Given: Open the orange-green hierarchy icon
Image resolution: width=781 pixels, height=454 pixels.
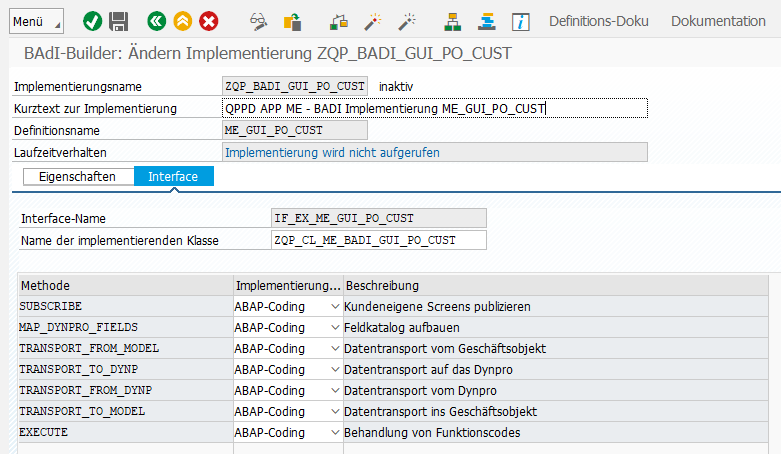Looking at the screenshot, I should click(453, 21).
